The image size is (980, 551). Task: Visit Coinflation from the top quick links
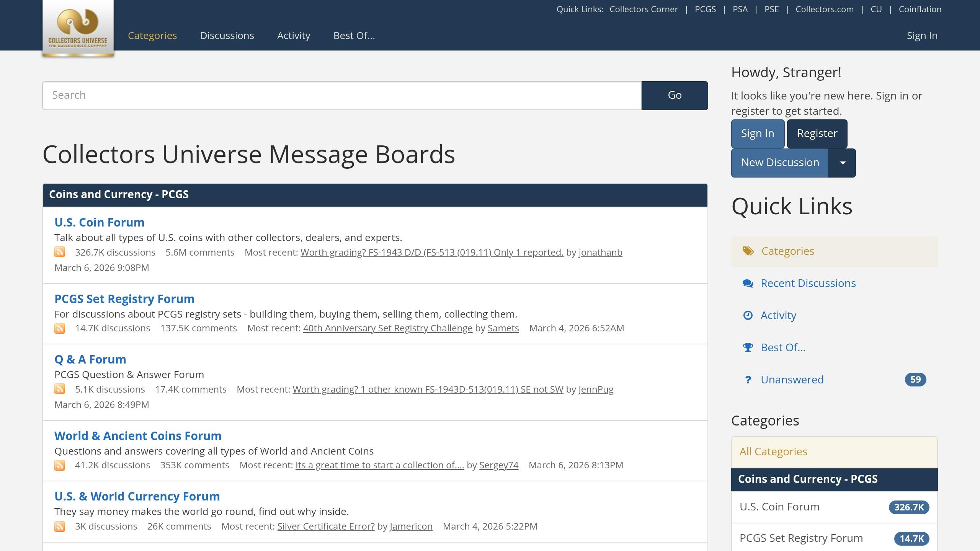coord(920,9)
